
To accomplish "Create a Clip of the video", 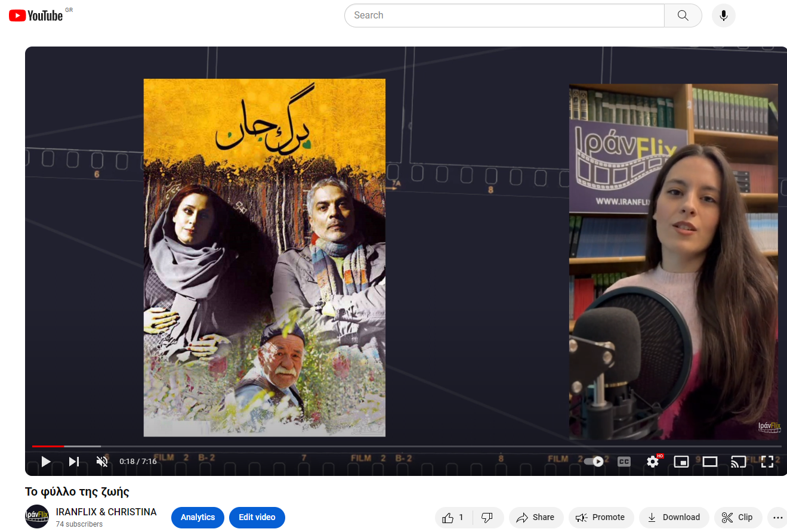I will pyautogui.click(x=738, y=517).
